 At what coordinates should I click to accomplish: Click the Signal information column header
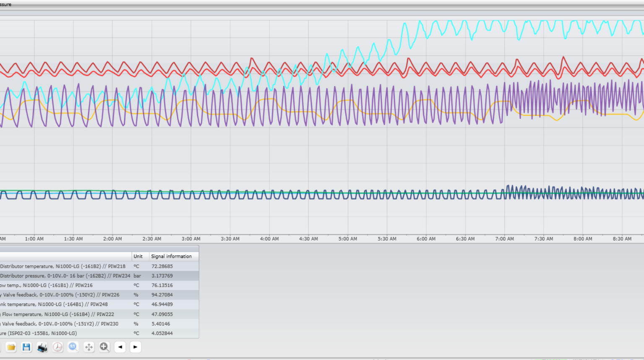(172, 256)
